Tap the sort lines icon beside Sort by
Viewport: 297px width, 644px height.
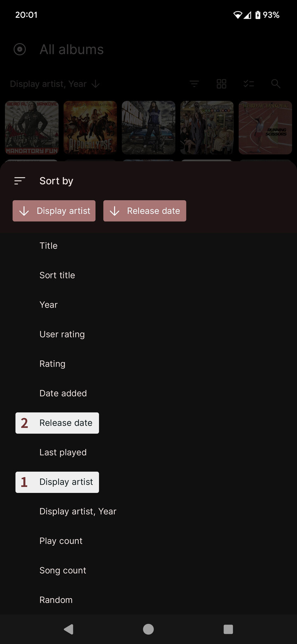[x=20, y=181]
